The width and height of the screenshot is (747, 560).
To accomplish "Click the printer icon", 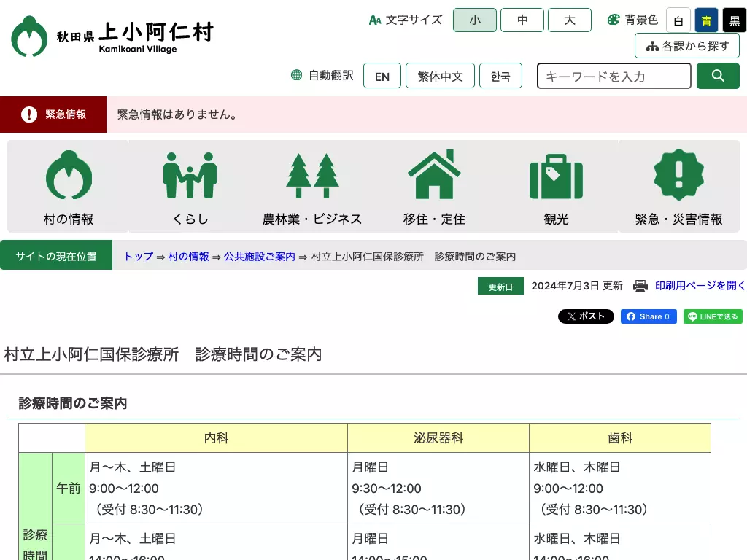I will 640,286.
